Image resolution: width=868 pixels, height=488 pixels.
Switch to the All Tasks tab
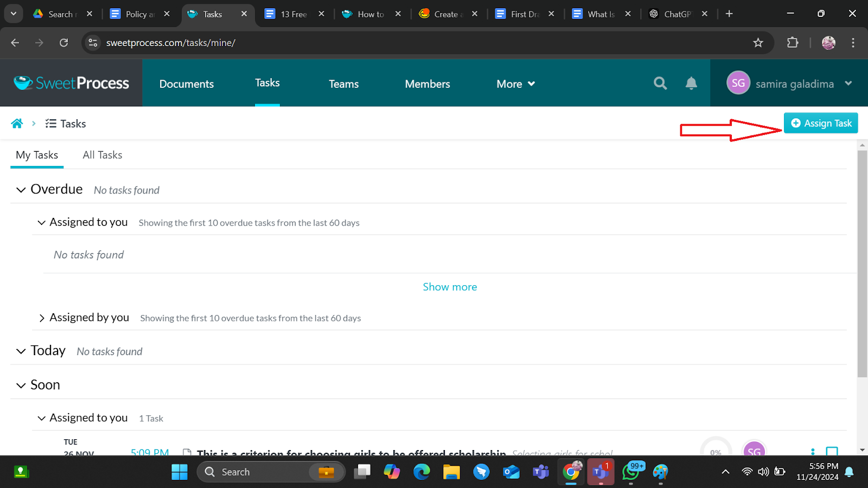[103, 155]
